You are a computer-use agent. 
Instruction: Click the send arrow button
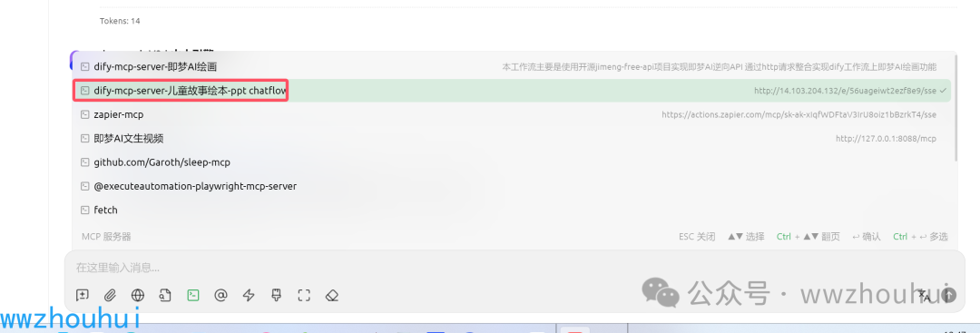click(x=949, y=296)
